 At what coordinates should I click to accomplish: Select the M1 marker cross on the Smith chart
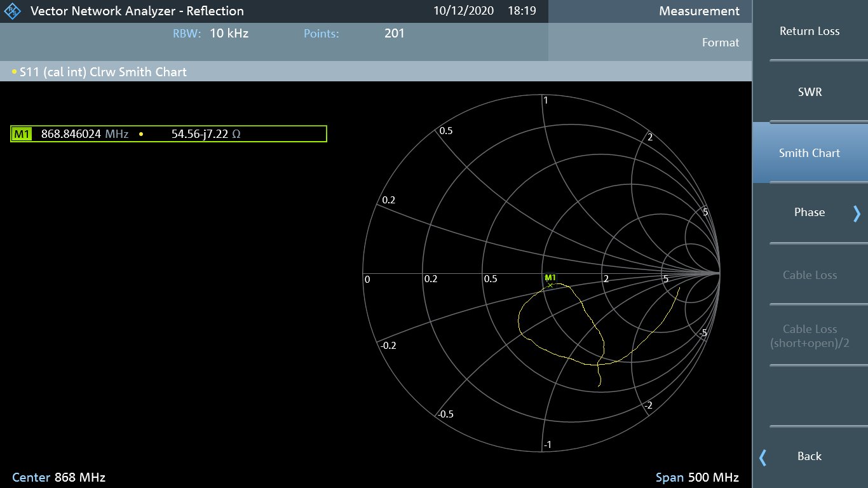pos(549,286)
